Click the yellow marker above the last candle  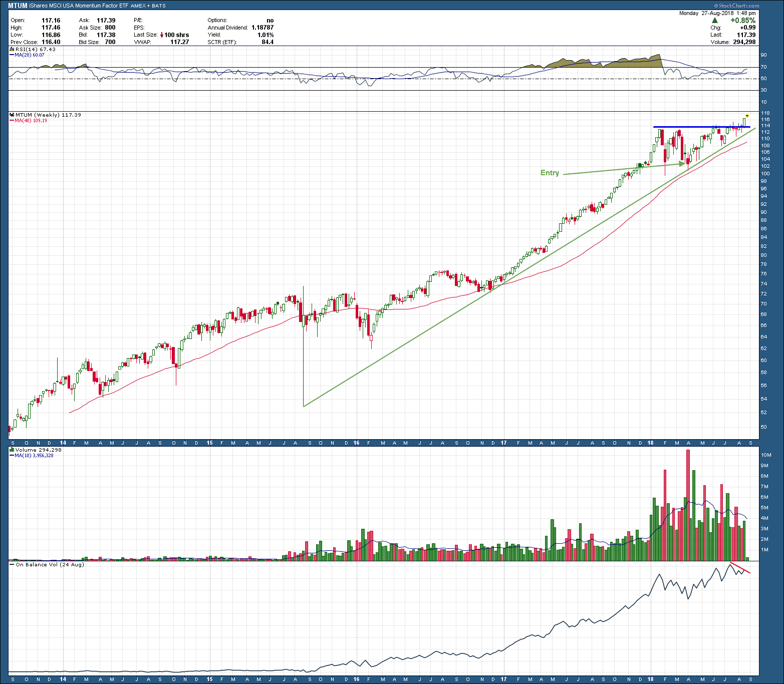747,116
